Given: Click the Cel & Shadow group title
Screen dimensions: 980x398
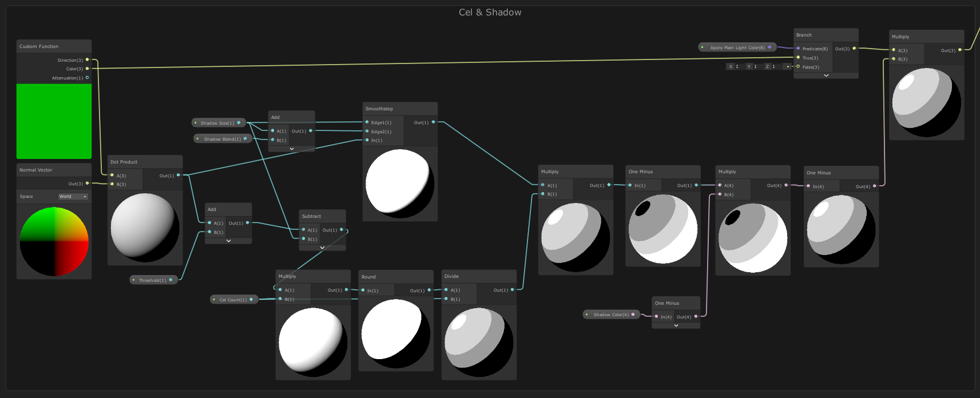Looking at the screenshot, I should [490, 12].
